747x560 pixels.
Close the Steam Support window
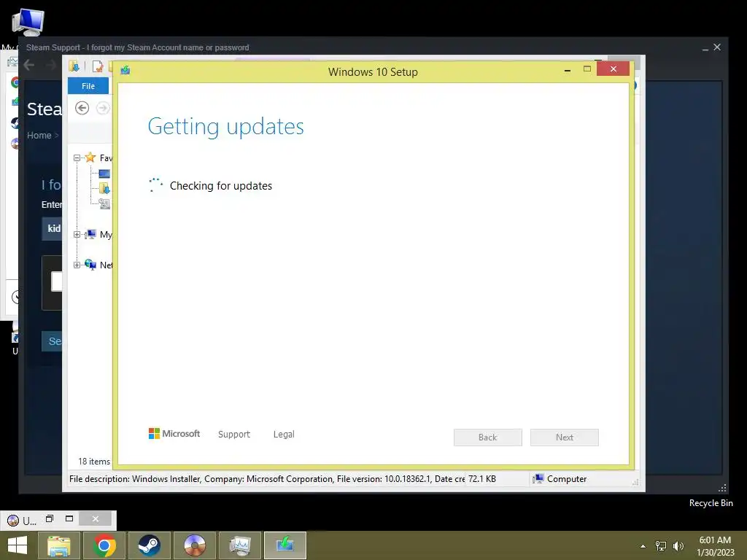717,47
